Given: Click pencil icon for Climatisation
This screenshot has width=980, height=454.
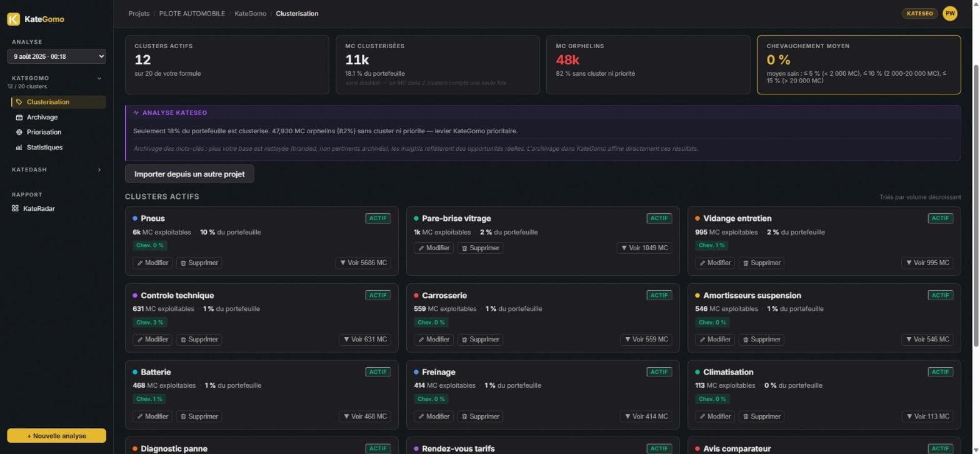Looking at the screenshot, I should click(x=702, y=416).
